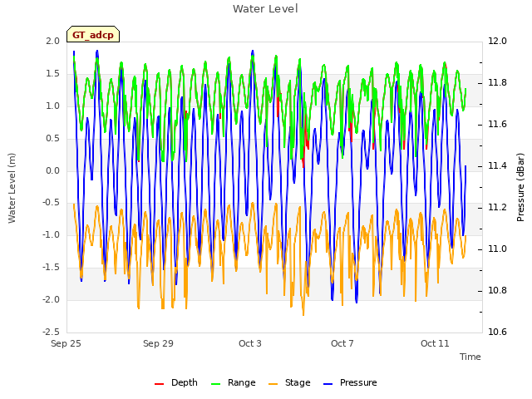532x399 pixels.
Task: Click the 1.5 left axis value
Action: click(52, 74)
